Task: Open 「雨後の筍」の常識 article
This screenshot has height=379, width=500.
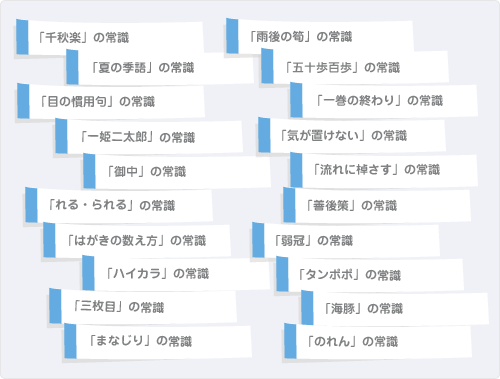Action: (320, 36)
